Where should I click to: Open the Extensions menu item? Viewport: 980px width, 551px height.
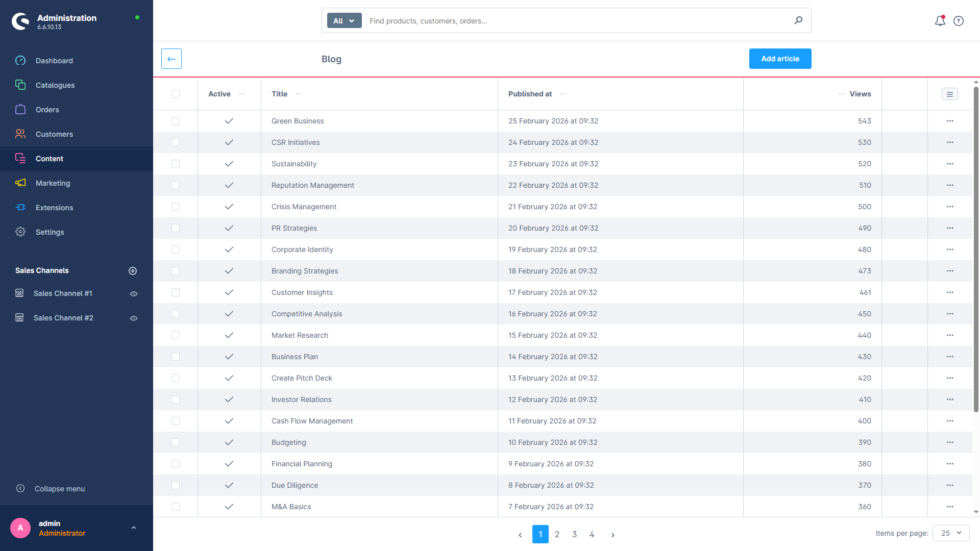(x=77, y=208)
